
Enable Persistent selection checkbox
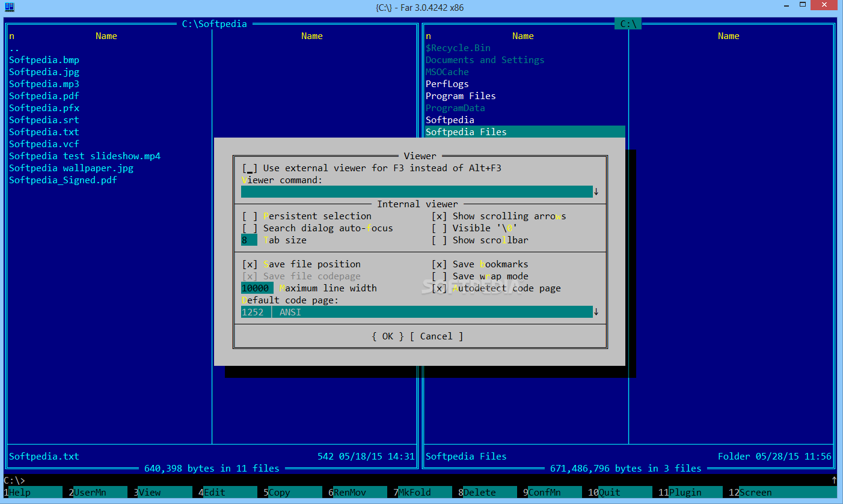click(x=250, y=216)
